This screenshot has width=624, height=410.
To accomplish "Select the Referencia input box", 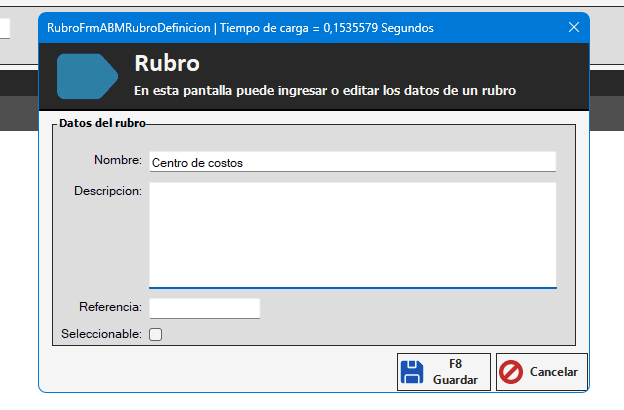I will (204, 308).
